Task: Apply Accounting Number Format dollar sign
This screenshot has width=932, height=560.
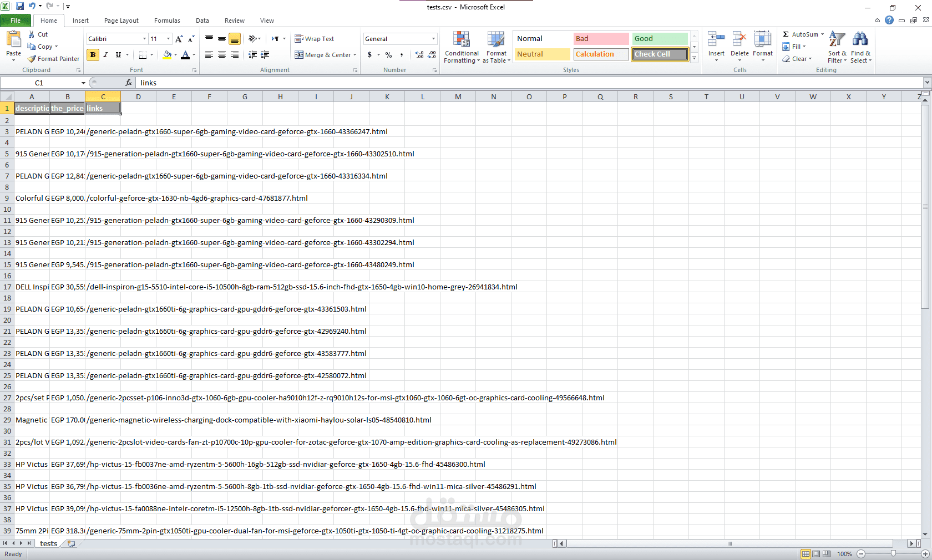Action: pyautogui.click(x=369, y=55)
